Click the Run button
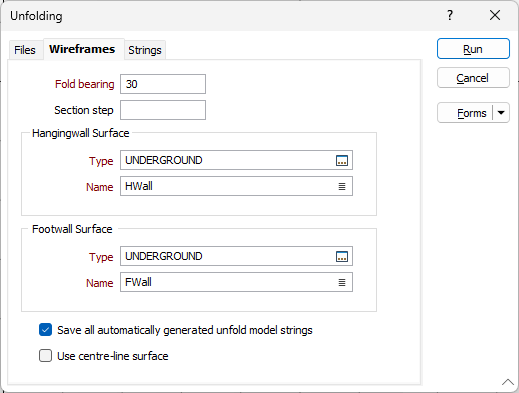This screenshot has height=393, width=519. point(473,49)
